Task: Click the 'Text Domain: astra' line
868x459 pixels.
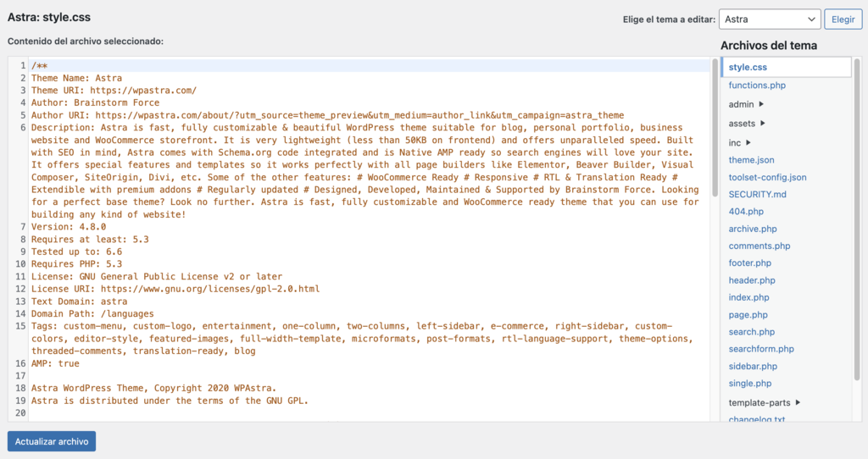Action: point(79,301)
